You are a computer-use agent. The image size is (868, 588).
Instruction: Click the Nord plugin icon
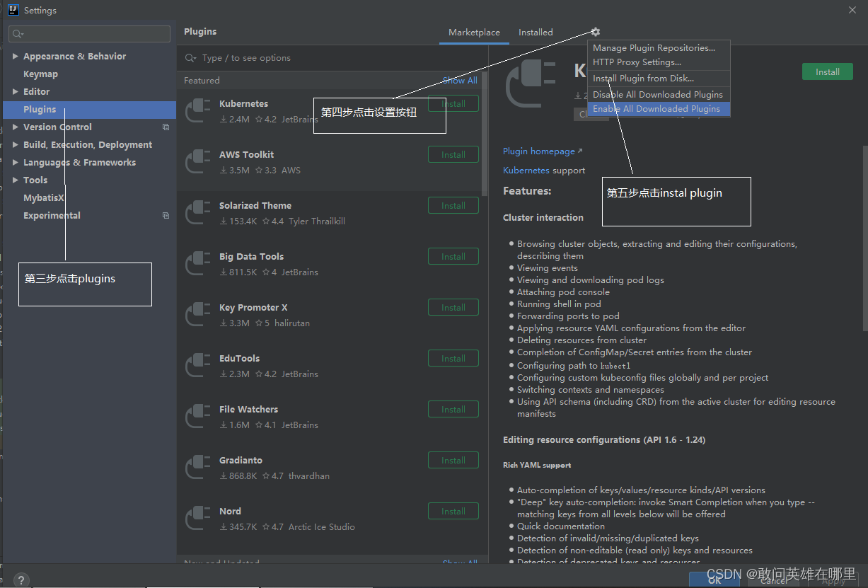coord(197,519)
